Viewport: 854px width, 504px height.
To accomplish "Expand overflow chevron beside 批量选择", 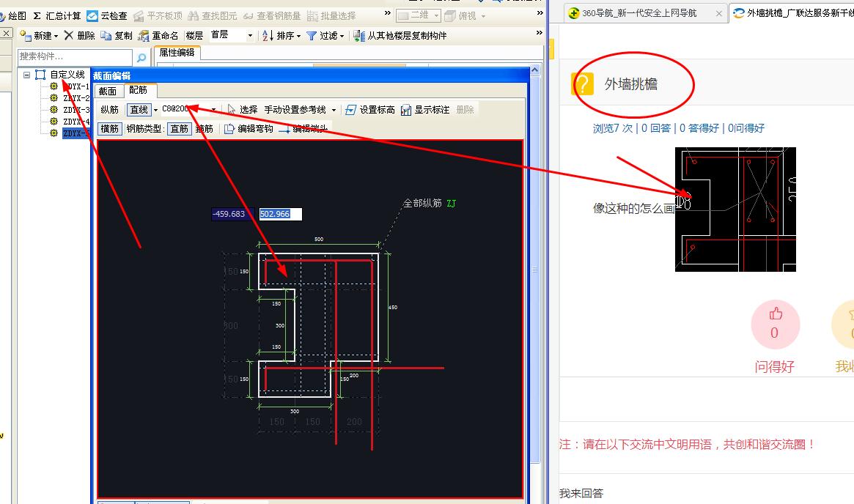I will (387, 13).
